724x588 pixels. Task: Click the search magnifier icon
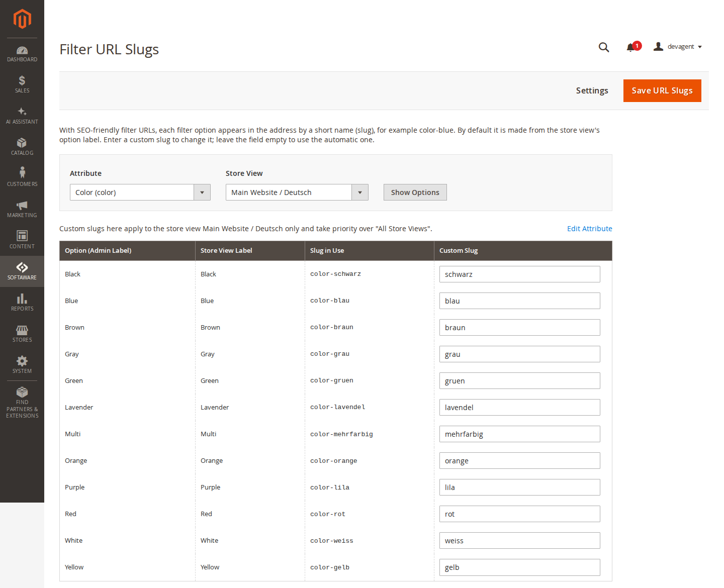(604, 47)
